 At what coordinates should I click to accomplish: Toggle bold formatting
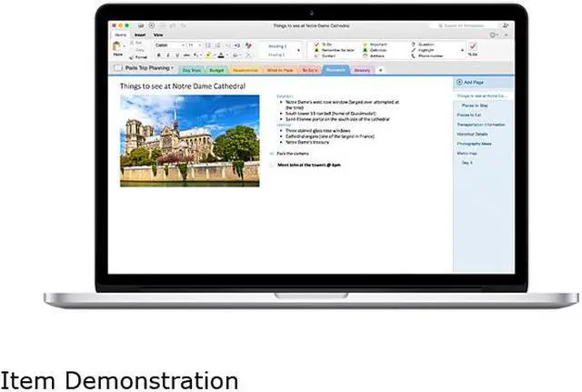[159, 55]
